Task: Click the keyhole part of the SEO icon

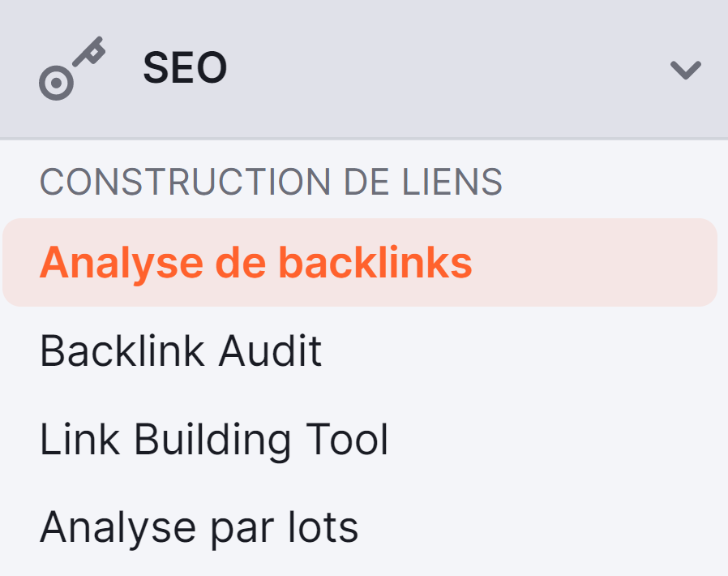Action: (x=55, y=81)
